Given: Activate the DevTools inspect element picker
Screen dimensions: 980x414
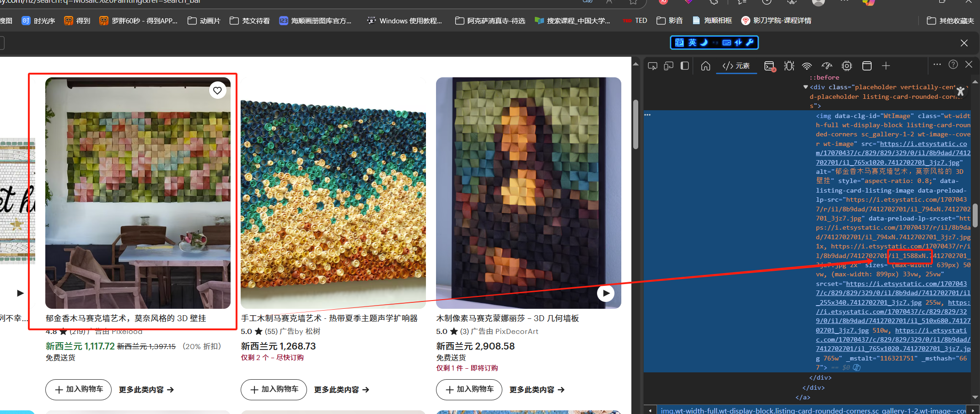Looking at the screenshot, I should [x=652, y=66].
